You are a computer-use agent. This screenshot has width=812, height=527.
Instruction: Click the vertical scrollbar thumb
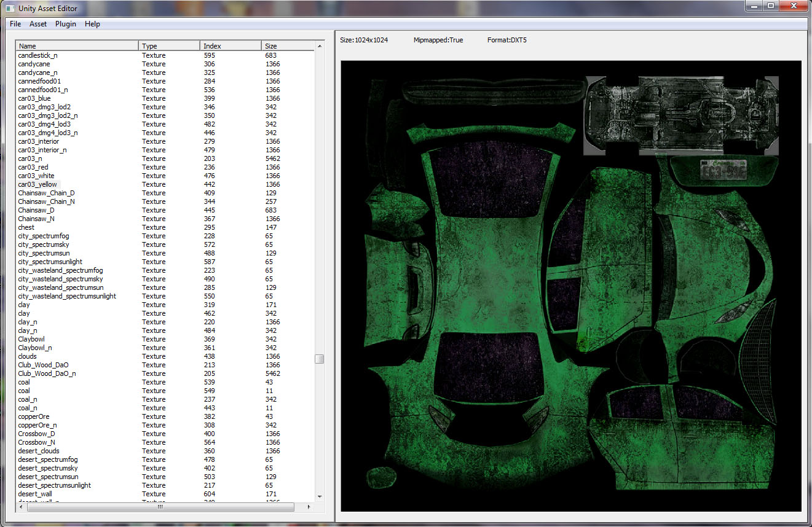point(320,359)
